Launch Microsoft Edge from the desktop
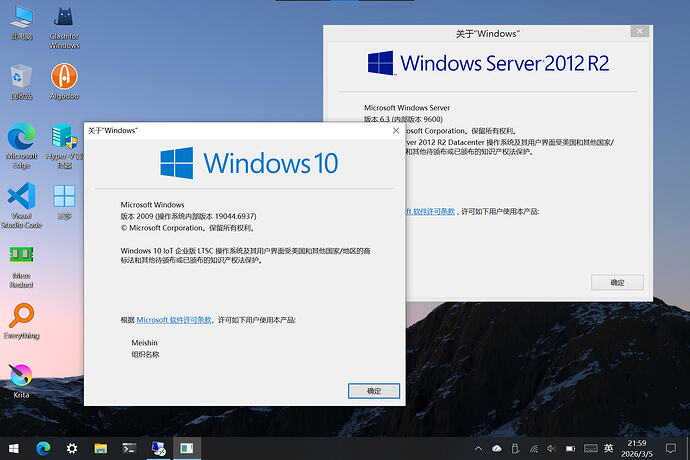 pos(21,137)
